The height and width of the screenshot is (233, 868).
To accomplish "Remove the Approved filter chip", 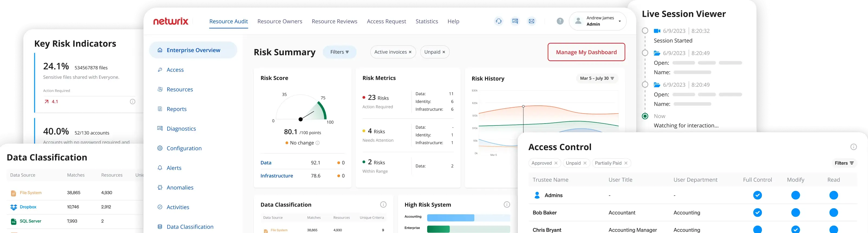I will tap(556, 163).
